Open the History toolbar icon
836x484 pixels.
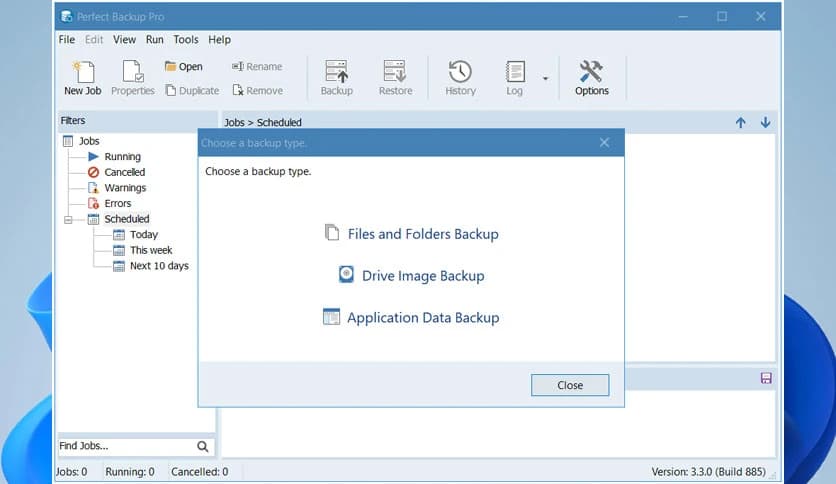tap(460, 78)
